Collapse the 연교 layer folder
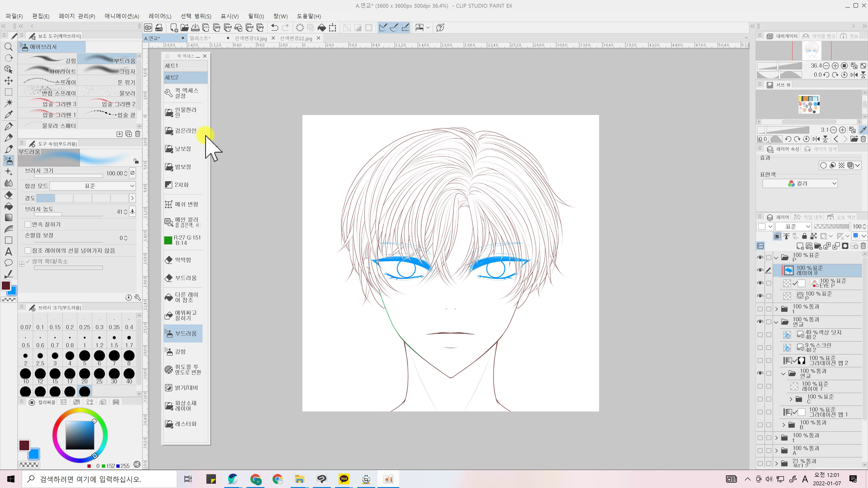This screenshot has height=488, width=868. click(776, 322)
